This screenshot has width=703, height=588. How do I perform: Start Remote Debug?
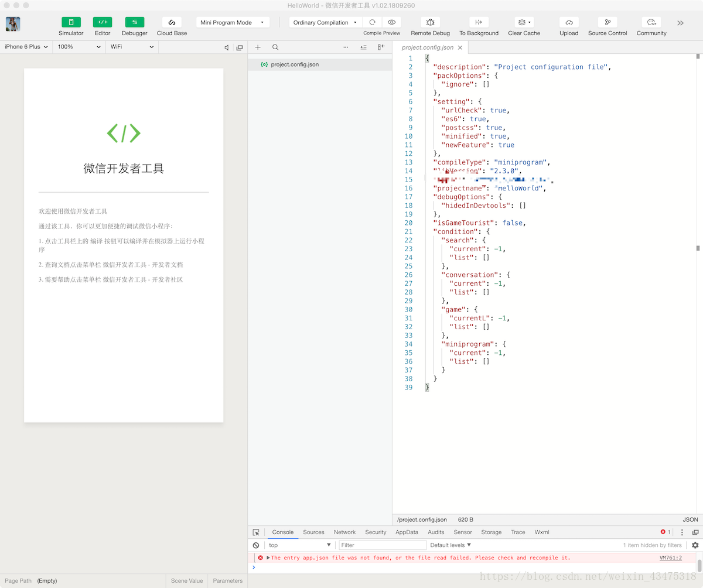431,22
